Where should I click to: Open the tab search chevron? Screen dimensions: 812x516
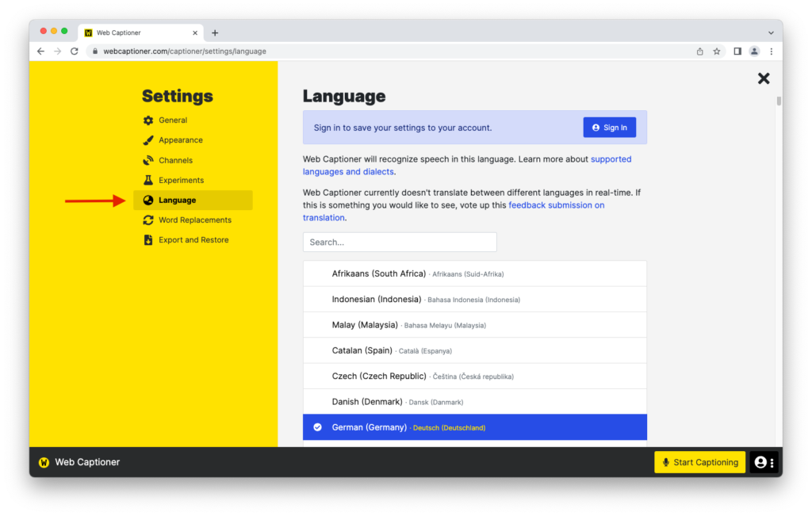coord(771,32)
